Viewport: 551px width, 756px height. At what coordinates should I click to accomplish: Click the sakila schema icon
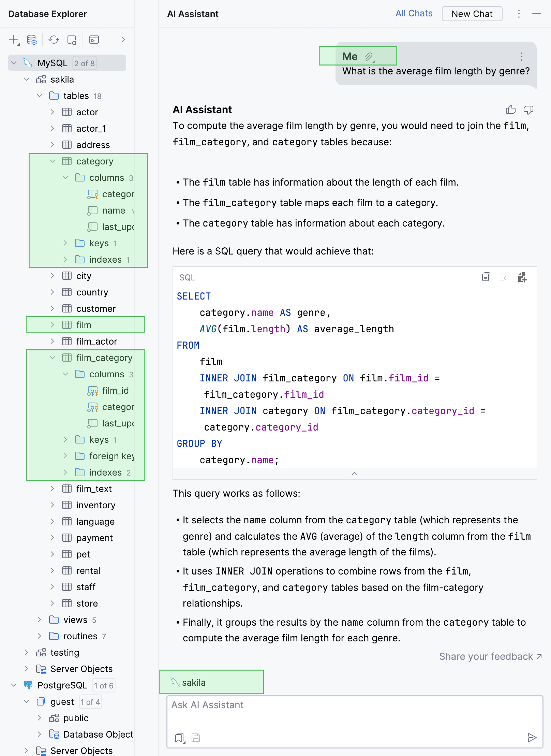41,79
